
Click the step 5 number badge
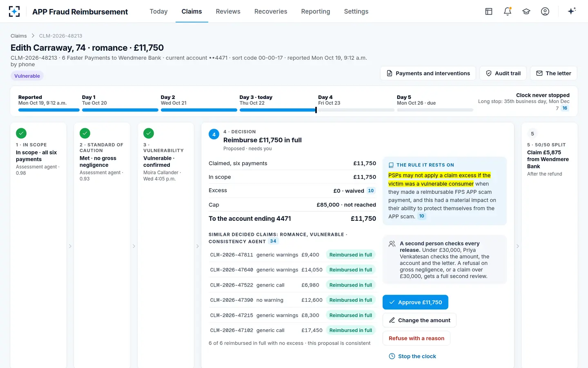tap(532, 134)
